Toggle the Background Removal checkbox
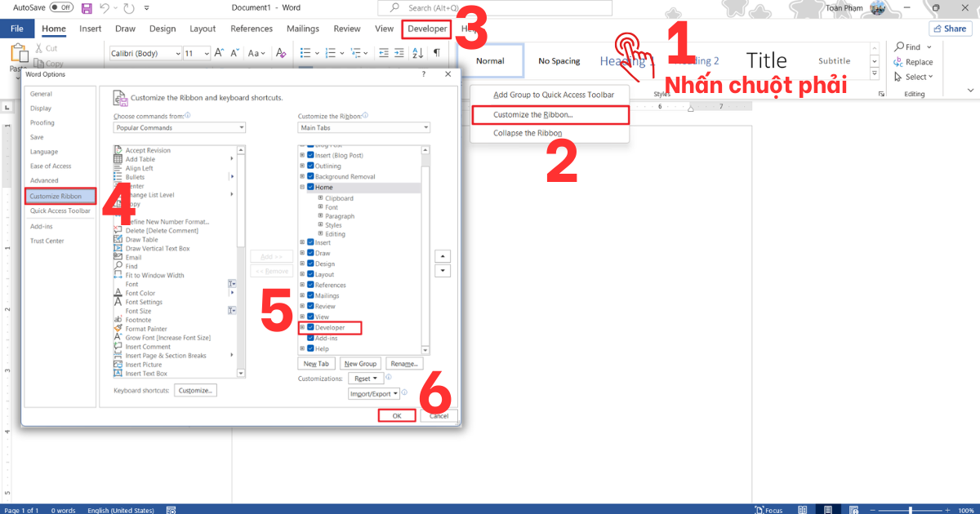This screenshot has width=980, height=514. click(310, 176)
